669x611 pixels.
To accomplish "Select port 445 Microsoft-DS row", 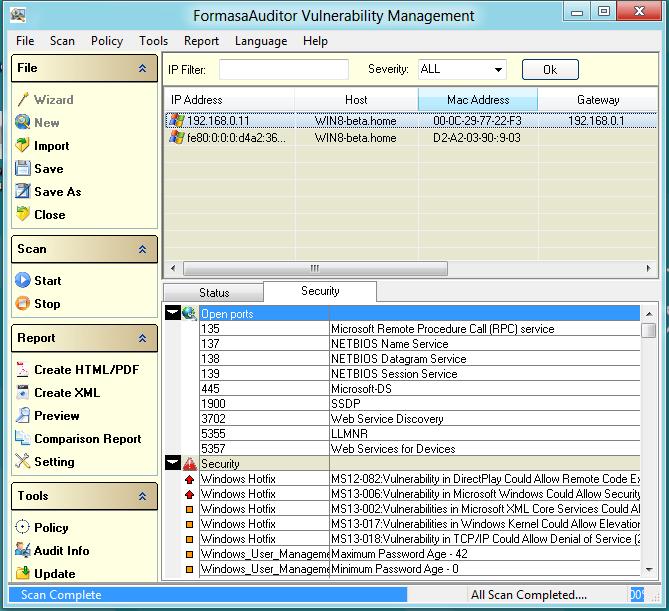I will click(420, 389).
